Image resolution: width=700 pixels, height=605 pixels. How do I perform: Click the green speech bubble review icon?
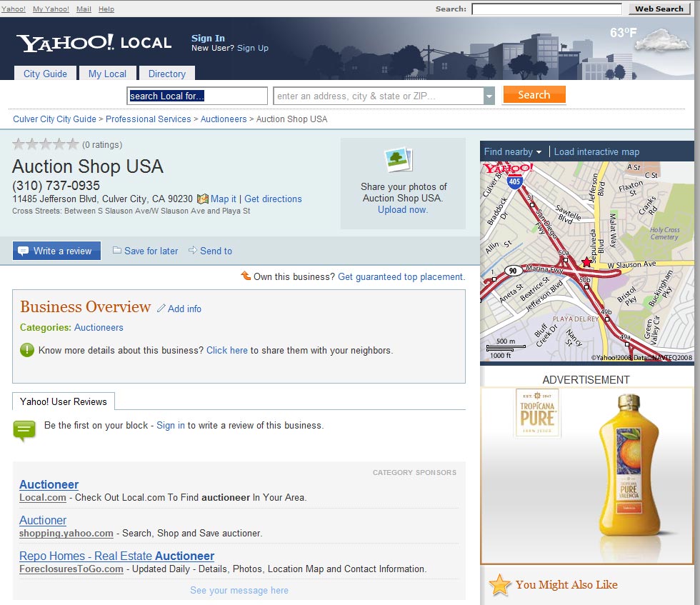point(24,431)
